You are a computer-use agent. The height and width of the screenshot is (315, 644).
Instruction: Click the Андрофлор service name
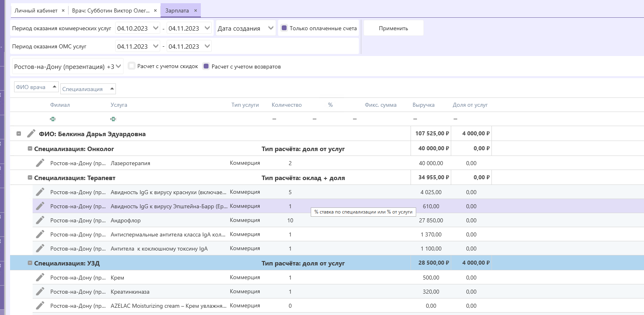(126, 220)
